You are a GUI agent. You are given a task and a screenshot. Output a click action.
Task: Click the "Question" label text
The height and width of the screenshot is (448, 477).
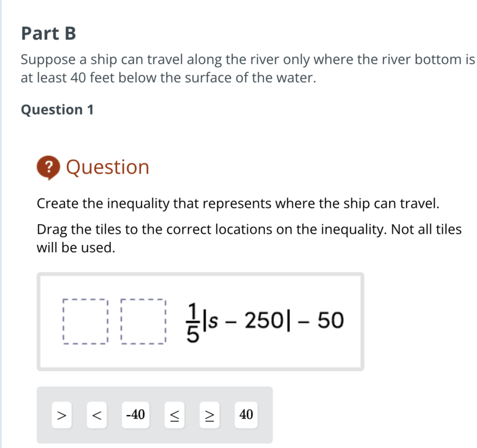click(x=107, y=167)
